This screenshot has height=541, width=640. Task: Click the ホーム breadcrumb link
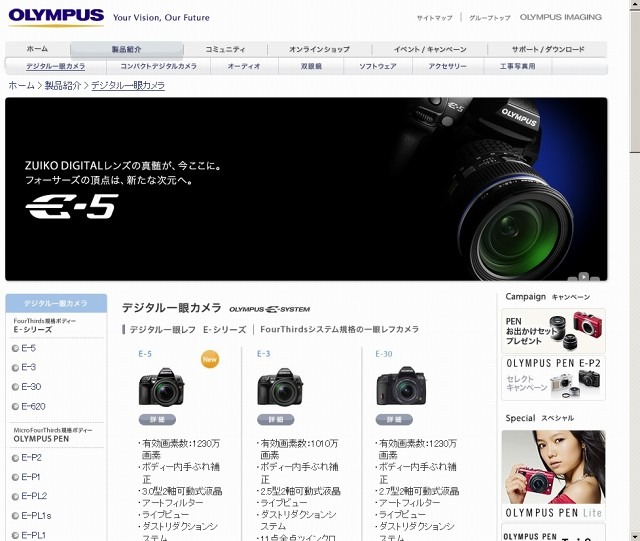tap(21, 85)
